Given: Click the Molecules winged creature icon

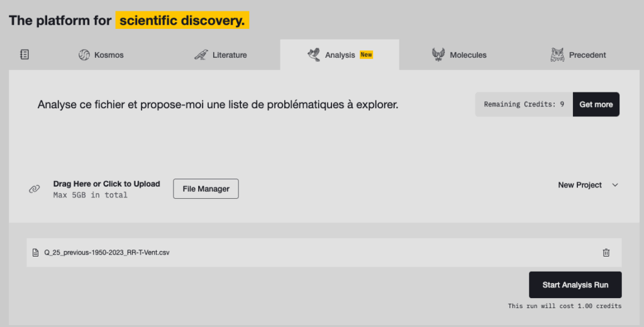Looking at the screenshot, I should 438,55.
